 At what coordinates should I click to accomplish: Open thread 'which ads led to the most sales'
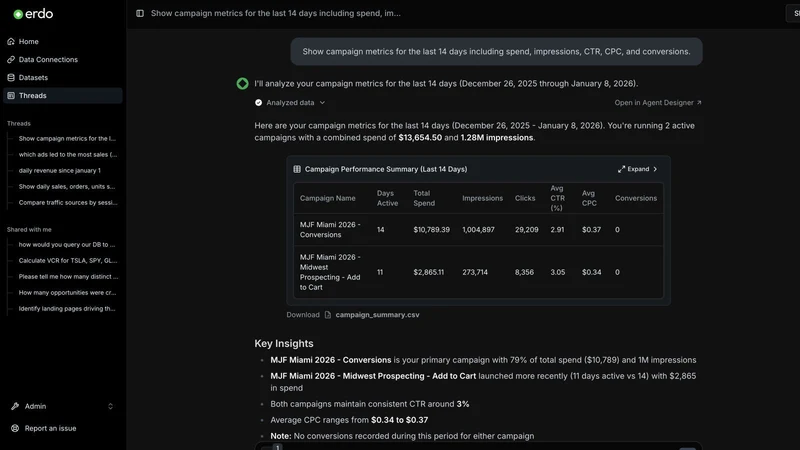click(x=68, y=154)
